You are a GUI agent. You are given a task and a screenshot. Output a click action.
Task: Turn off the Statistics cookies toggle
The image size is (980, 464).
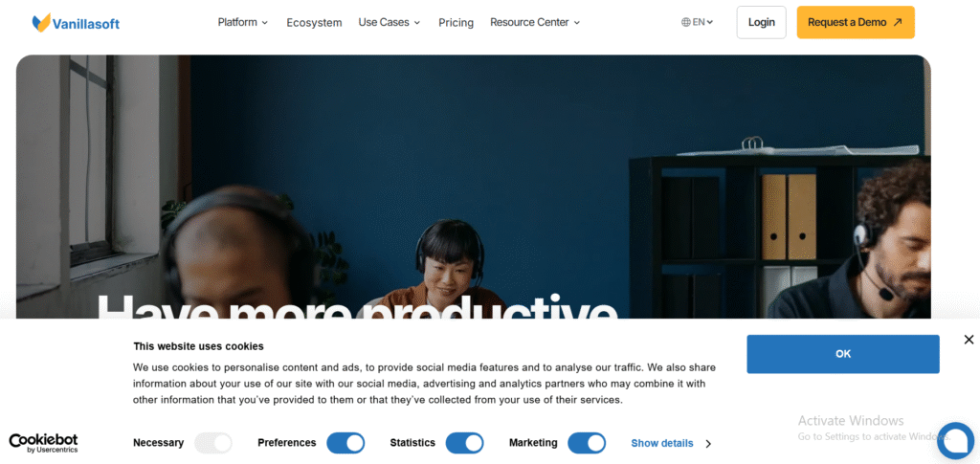point(464,443)
